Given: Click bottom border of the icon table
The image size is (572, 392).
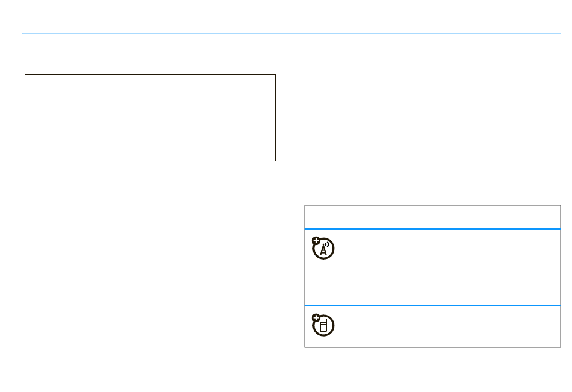Looking at the screenshot, I should point(433,347).
